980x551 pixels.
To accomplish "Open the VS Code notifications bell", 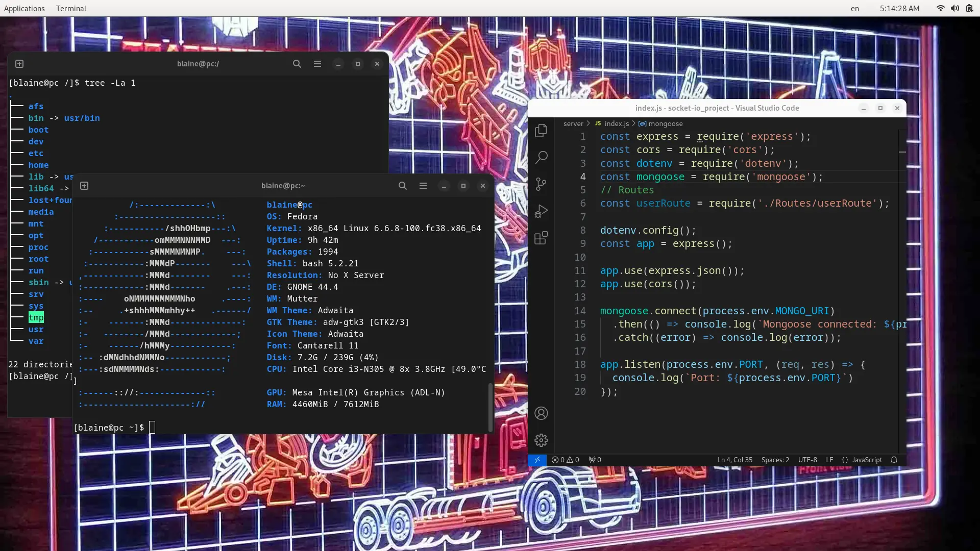I will point(894,460).
